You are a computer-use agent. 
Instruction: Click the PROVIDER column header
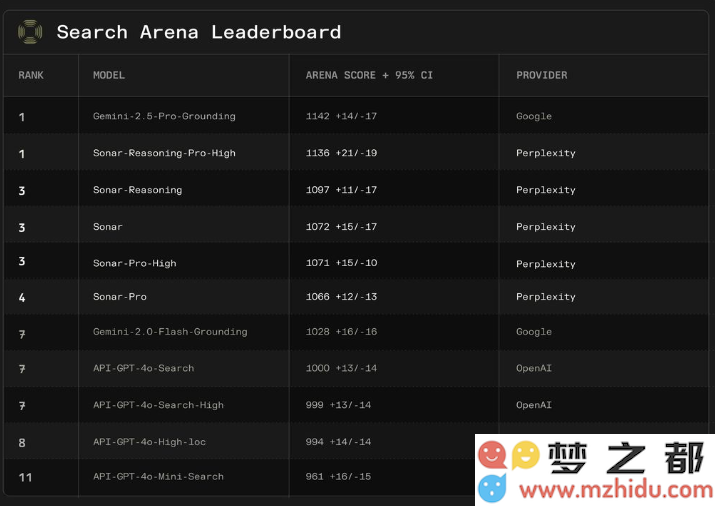pyautogui.click(x=542, y=75)
